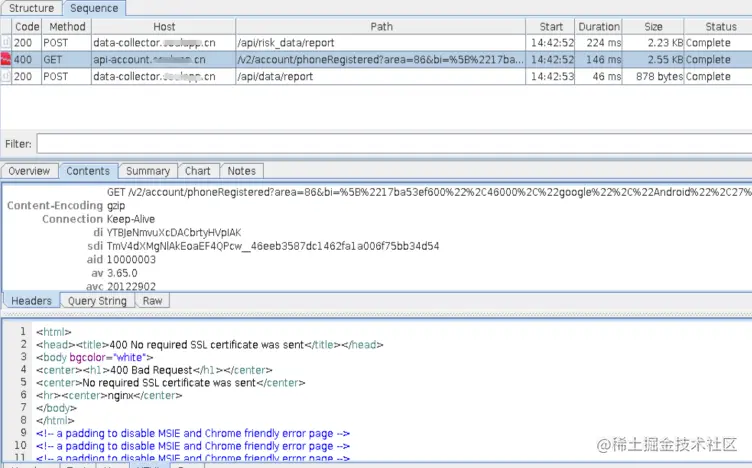Viewport: 752px width, 468px height.
Task: Click the padding comment on line 9
Action: click(x=193, y=433)
